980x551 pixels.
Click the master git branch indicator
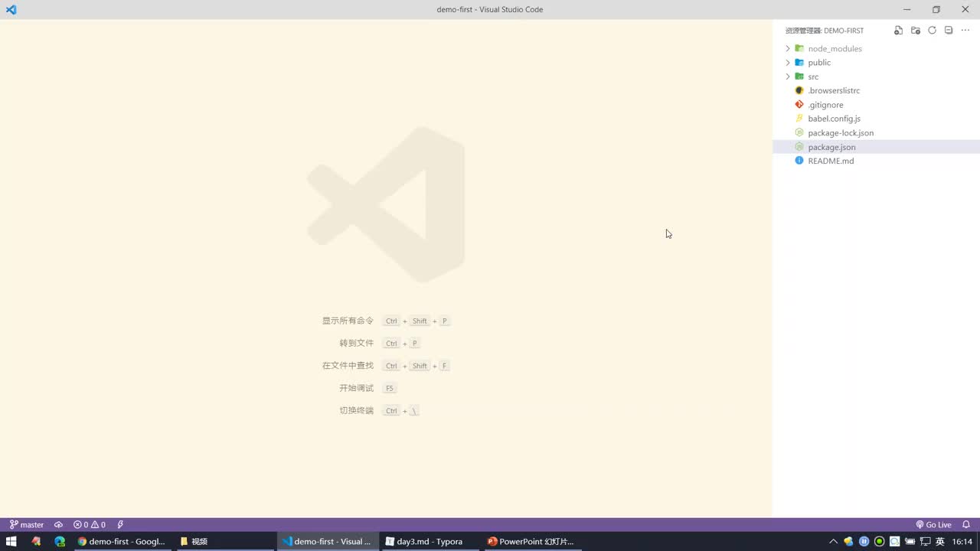[x=27, y=525]
